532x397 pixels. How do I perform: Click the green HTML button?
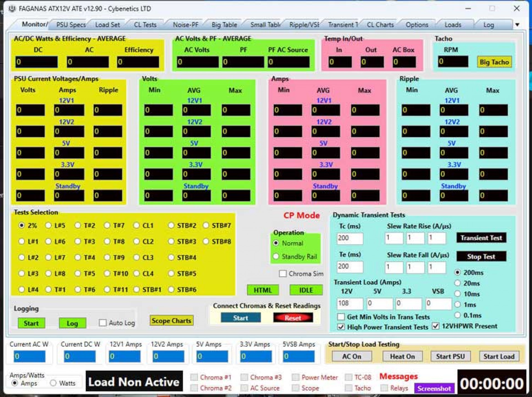click(x=262, y=290)
